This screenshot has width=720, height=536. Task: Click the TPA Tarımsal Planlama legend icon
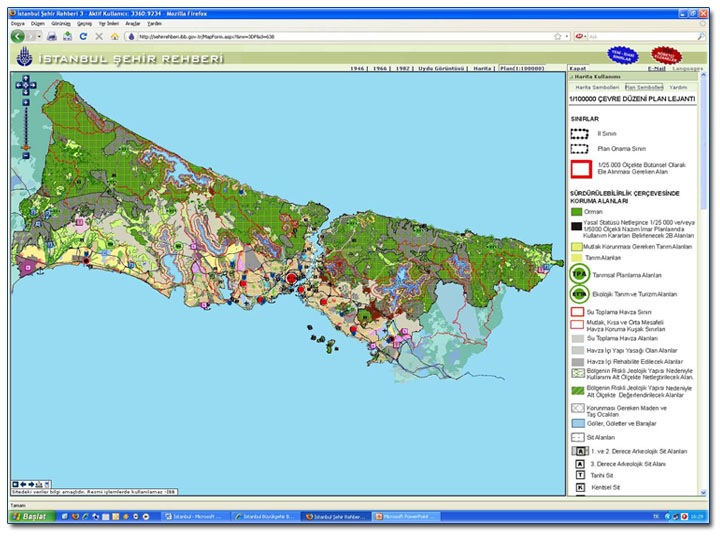point(579,274)
